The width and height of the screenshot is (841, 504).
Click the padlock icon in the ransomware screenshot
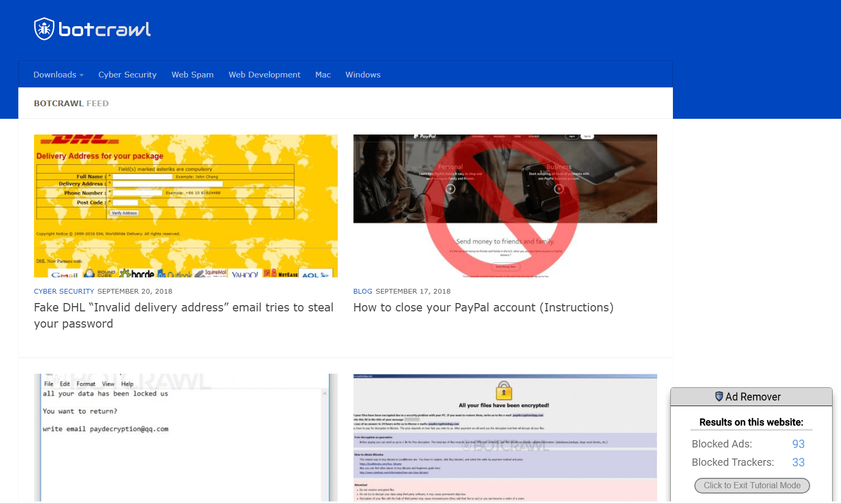[x=505, y=391]
